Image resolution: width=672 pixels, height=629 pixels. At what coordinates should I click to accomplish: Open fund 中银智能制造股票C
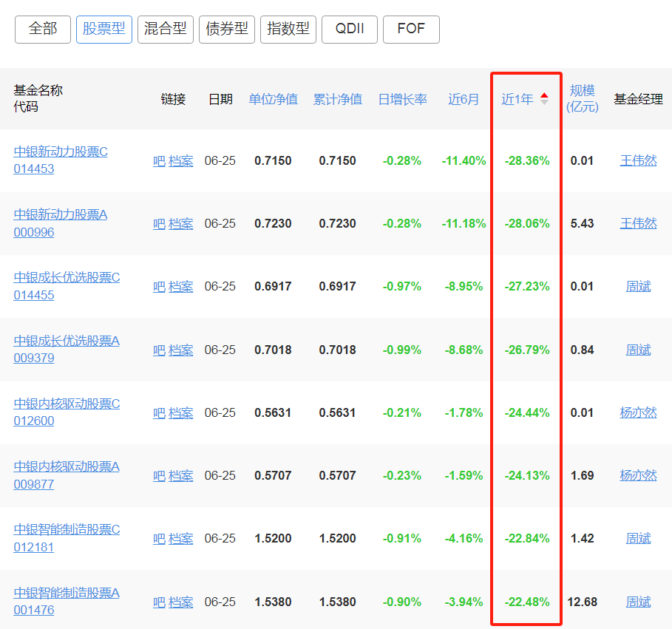[67, 530]
